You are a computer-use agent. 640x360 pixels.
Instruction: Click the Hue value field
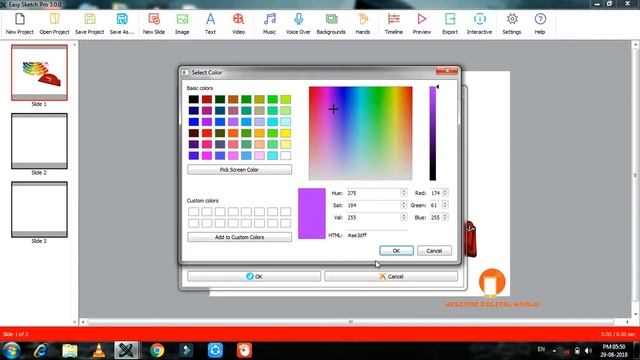coord(373,193)
